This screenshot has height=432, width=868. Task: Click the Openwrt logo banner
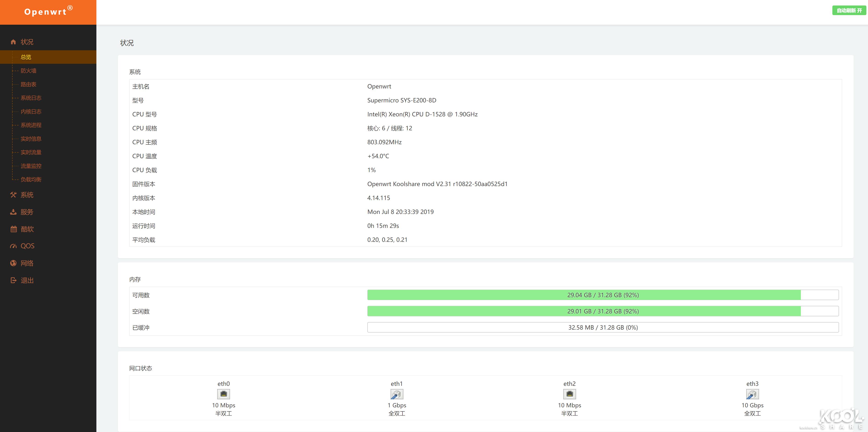coord(48,12)
